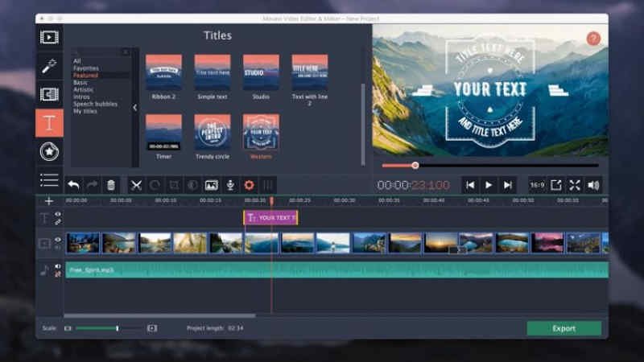Open clip properties orange gear icon
The image size is (644, 362).
coord(249,185)
